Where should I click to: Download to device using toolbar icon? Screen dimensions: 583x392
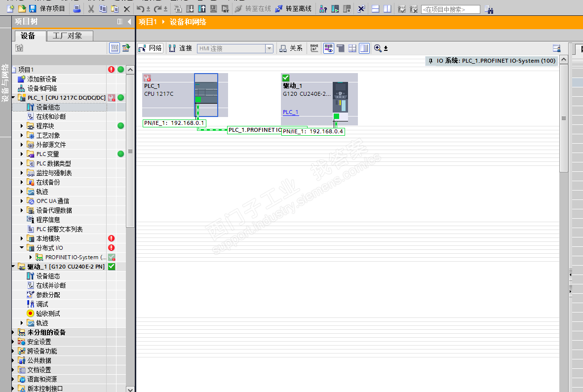pos(190,8)
